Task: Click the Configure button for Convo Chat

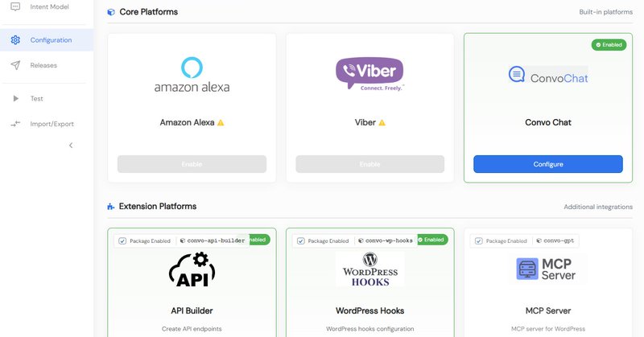Action: (547, 164)
